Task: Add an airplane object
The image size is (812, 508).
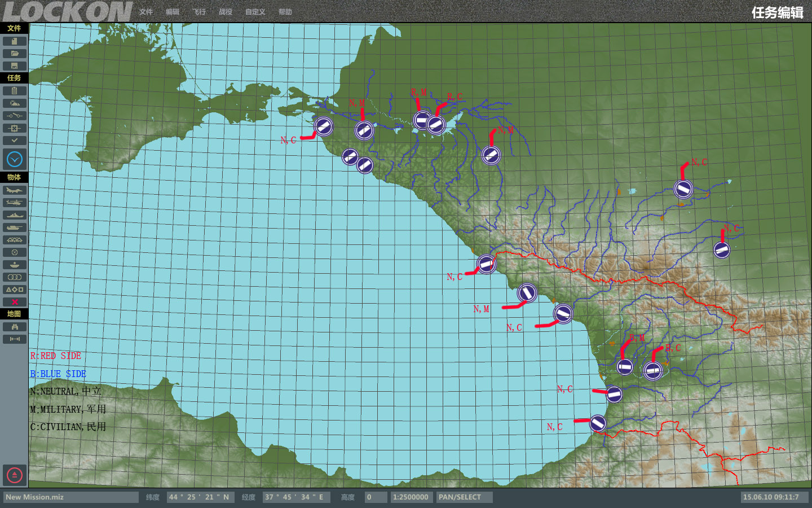Action: pyautogui.click(x=14, y=190)
